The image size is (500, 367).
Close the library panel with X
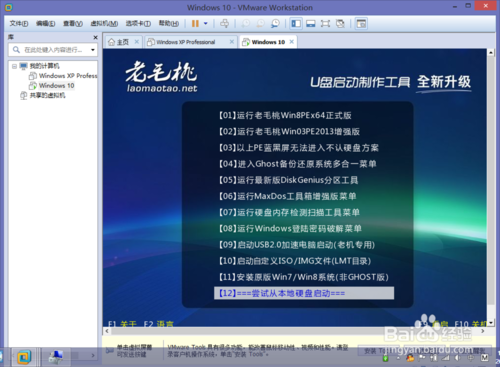tap(95, 37)
